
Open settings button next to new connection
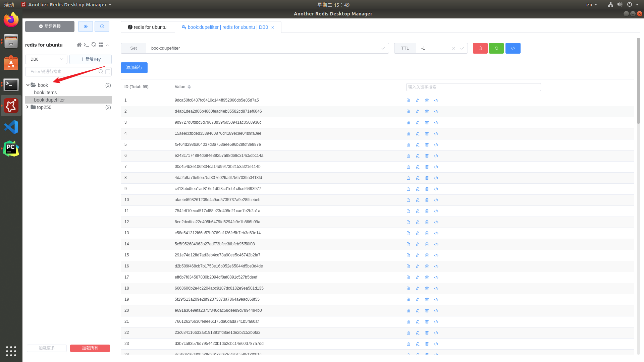point(86,26)
